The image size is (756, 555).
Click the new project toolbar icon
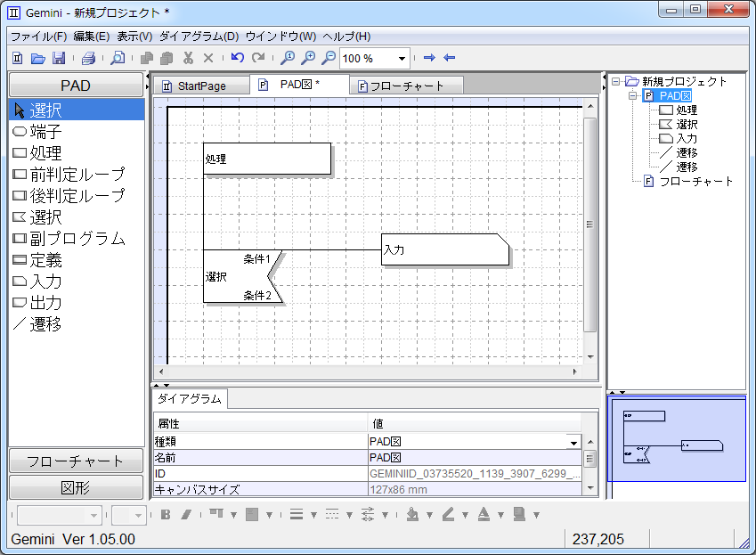coord(17,58)
